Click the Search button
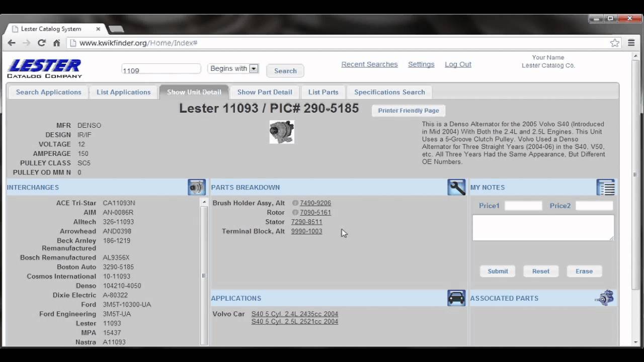This screenshot has width=644, height=362. coord(285,71)
